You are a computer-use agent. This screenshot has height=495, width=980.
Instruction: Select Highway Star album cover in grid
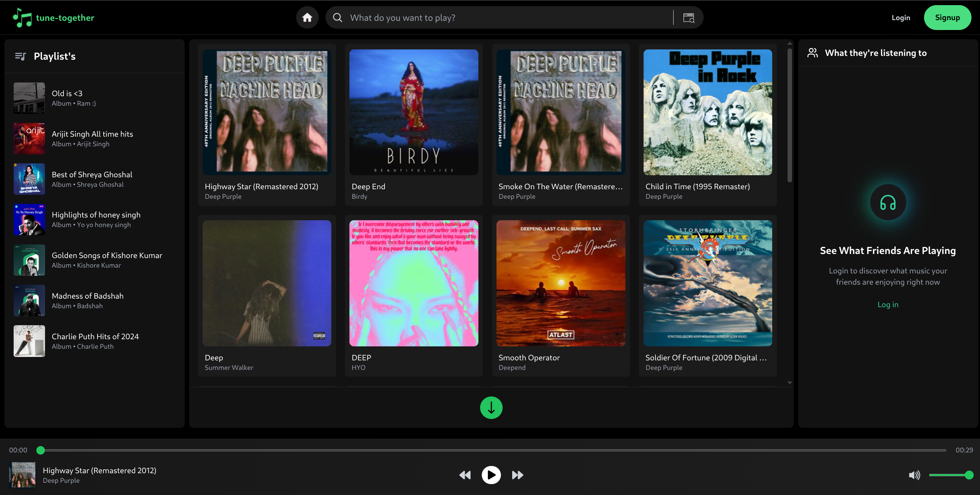point(267,112)
